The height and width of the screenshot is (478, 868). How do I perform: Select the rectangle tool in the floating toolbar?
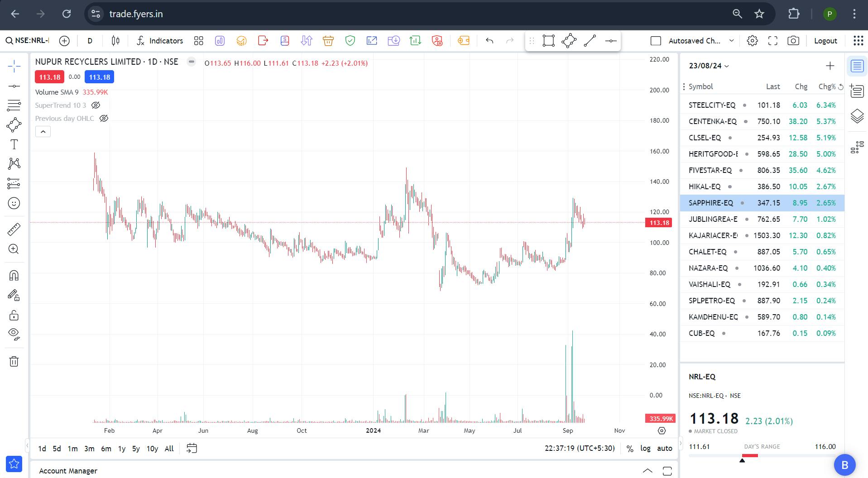pyautogui.click(x=548, y=41)
